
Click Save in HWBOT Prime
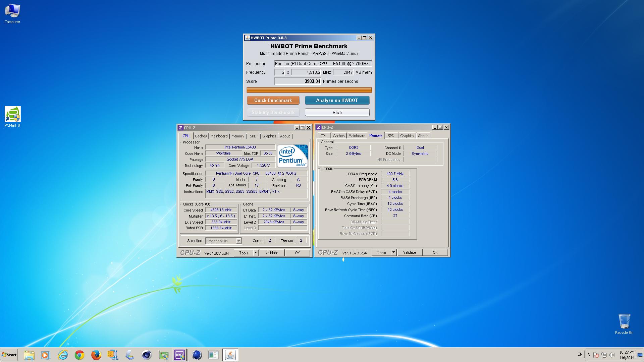(x=337, y=112)
